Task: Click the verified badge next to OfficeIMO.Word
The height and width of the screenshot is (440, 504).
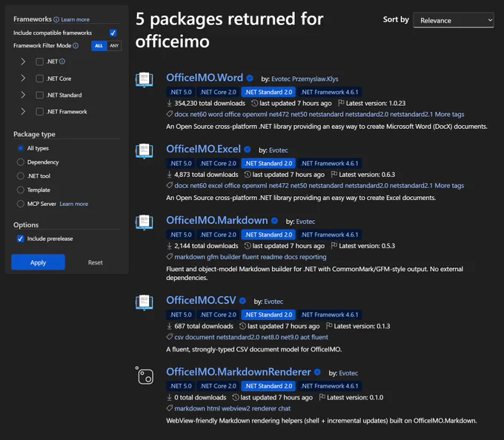Action: [x=250, y=78]
